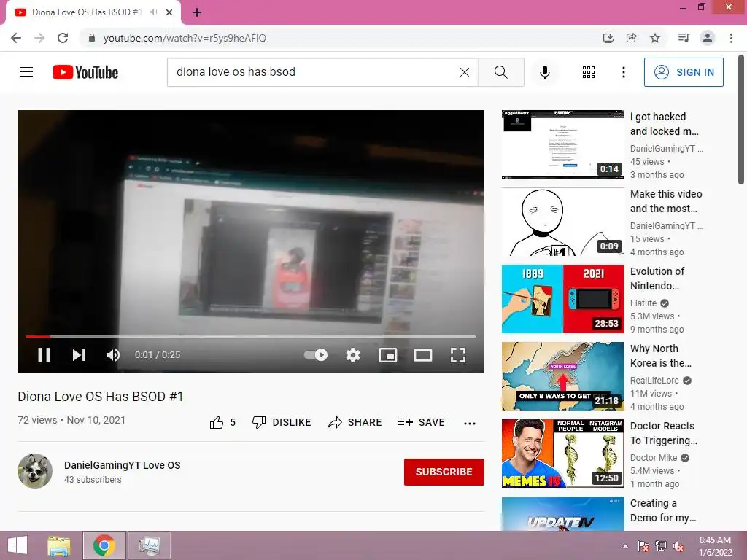Share this page icon in address bar

[x=632, y=38]
